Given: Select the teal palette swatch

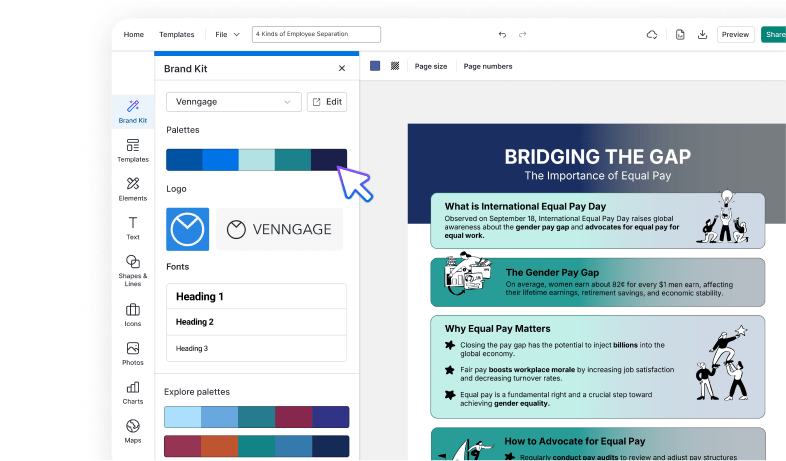Looking at the screenshot, I should (x=293, y=160).
